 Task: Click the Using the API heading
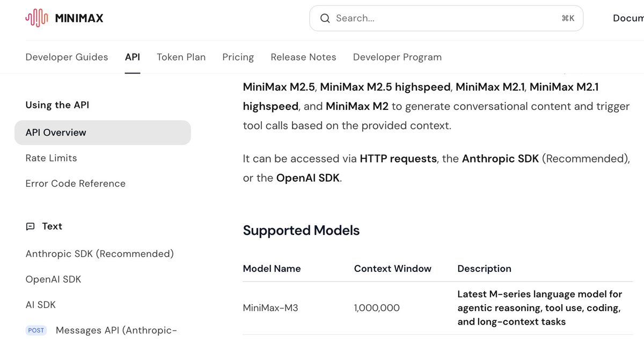(57, 105)
